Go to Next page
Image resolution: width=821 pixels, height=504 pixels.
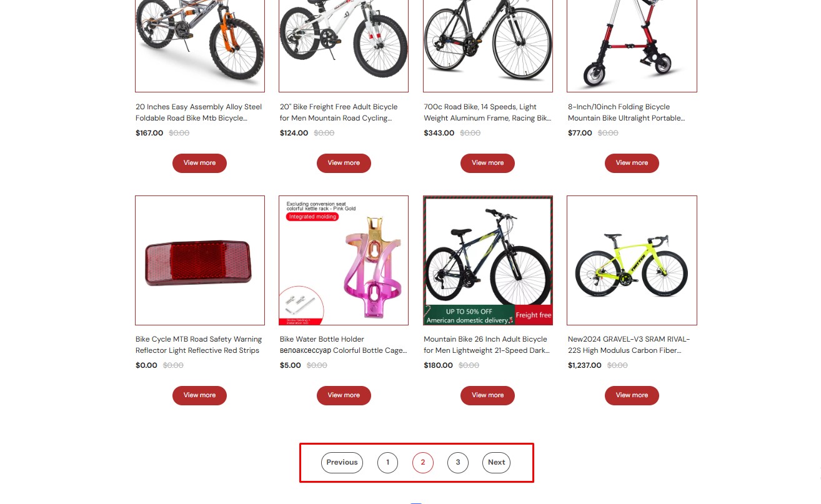tap(496, 463)
